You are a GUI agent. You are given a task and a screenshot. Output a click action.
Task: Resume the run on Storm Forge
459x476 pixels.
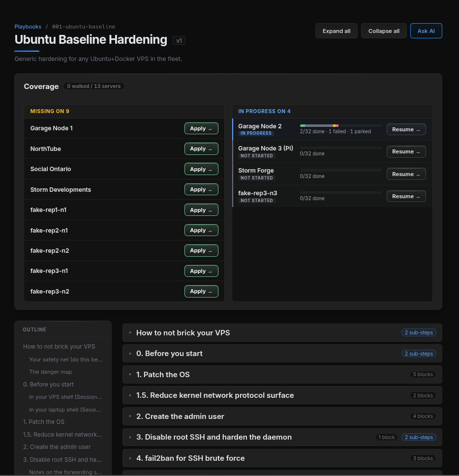pos(406,174)
